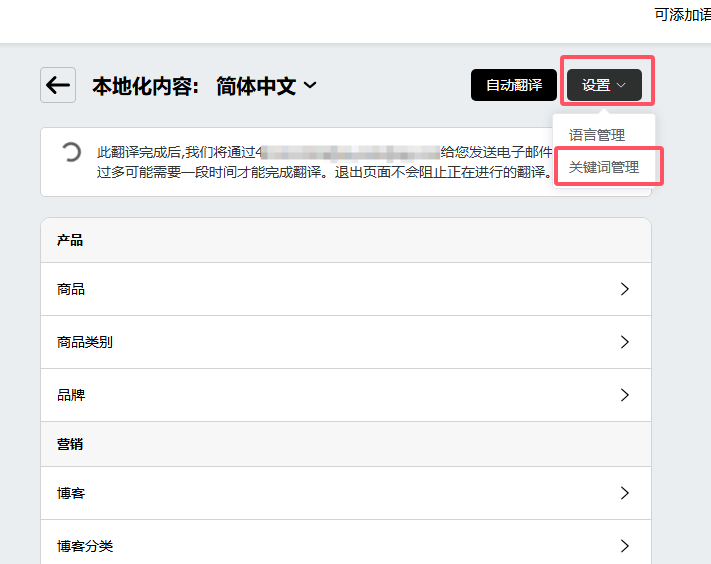711x564 pixels.
Task: Click the translation notice message text
Action: click(320, 162)
